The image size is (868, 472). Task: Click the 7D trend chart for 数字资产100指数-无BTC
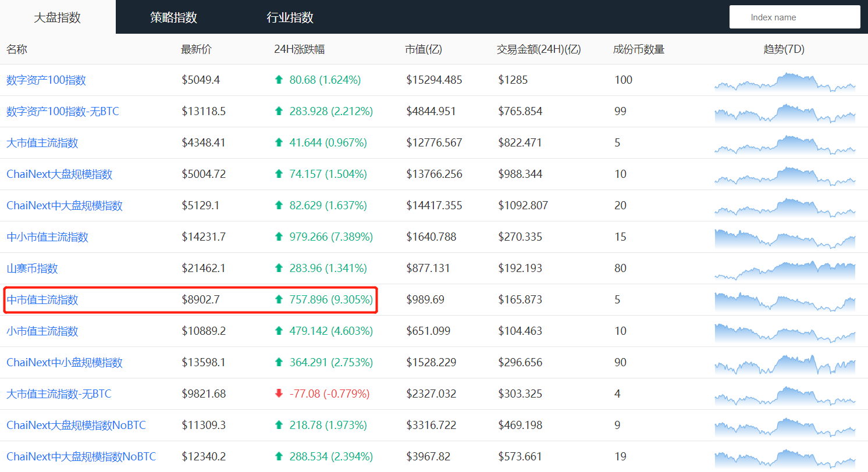click(785, 113)
